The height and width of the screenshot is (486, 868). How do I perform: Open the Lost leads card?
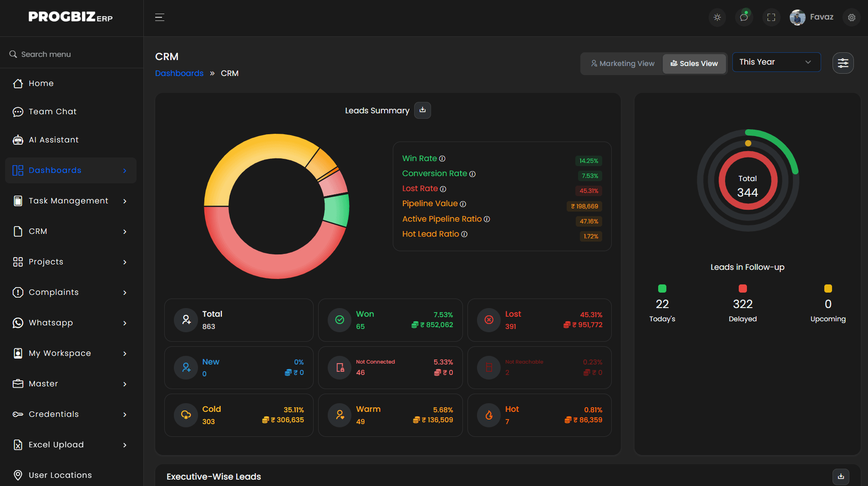[x=539, y=320]
